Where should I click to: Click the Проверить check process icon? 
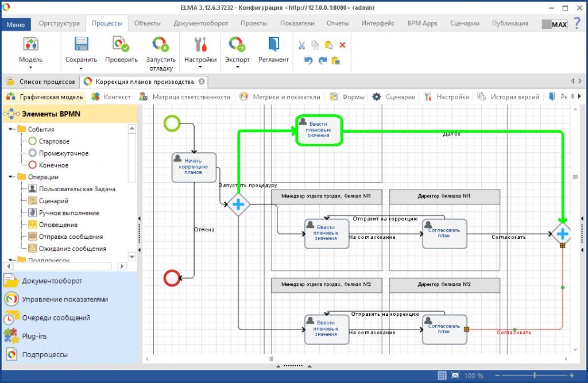pos(121,44)
